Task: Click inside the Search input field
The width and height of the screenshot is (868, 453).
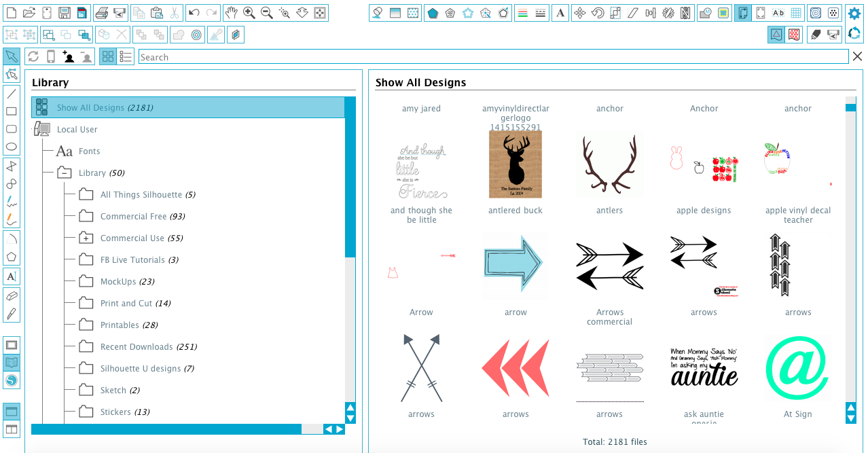Action: (475, 57)
